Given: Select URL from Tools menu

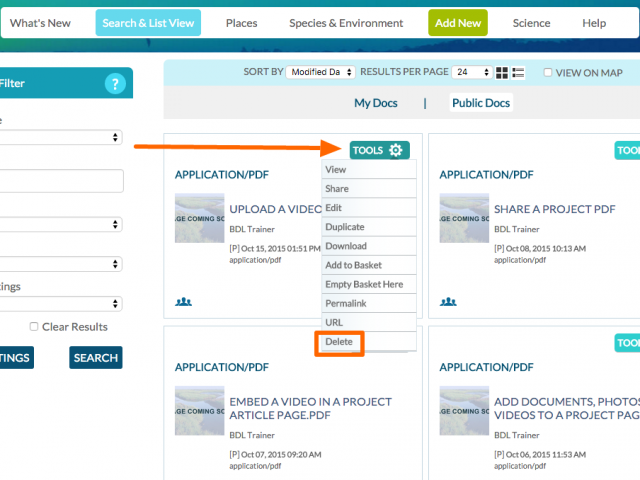Looking at the screenshot, I should click(369, 322).
